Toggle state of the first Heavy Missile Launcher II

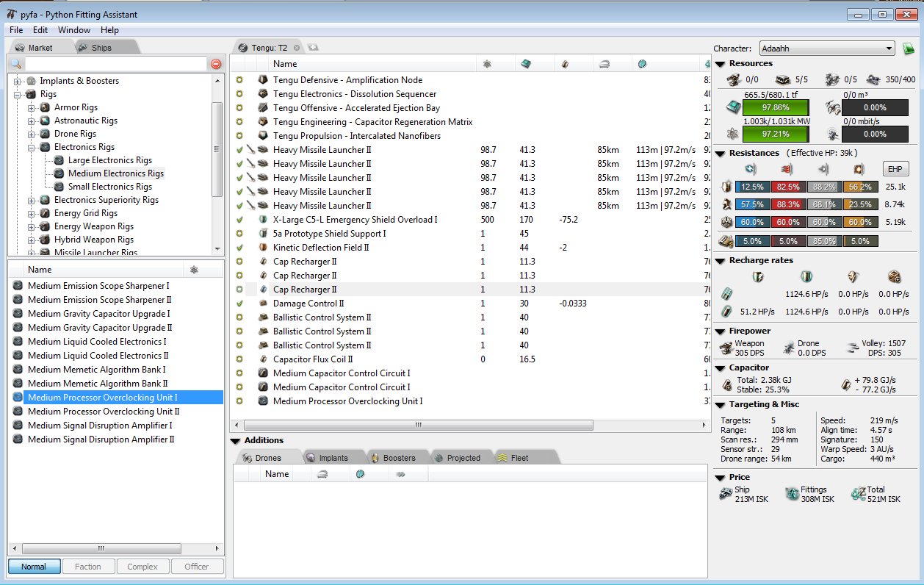(x=239, y=150)
